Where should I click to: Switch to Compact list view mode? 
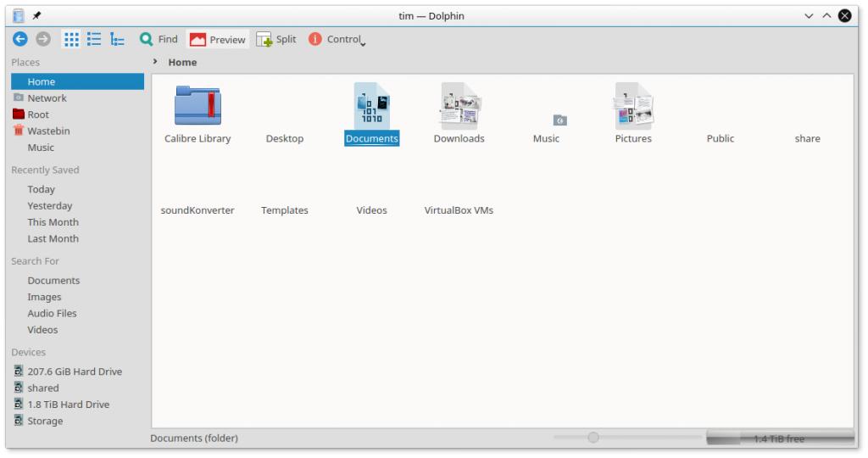(96, 40)
